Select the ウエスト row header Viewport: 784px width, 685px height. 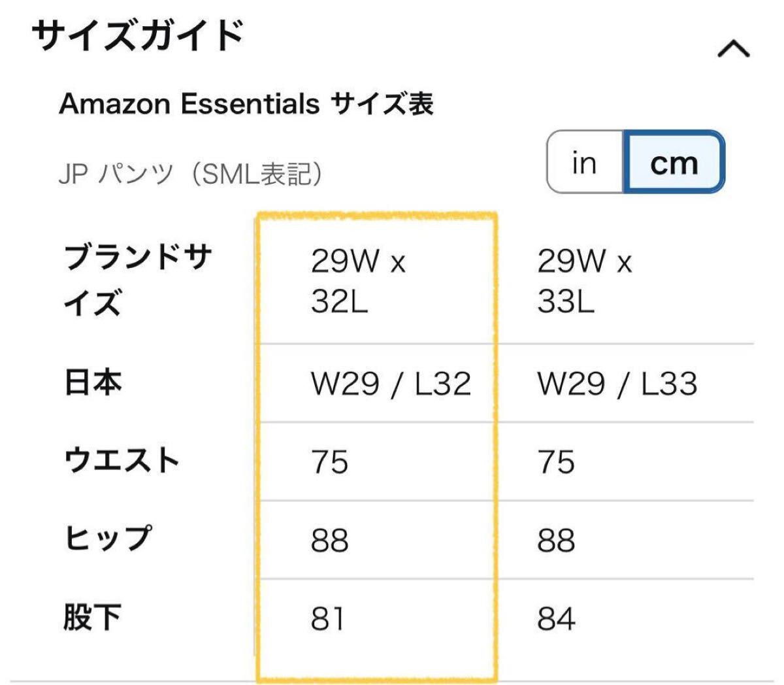[x=122, y=460]
